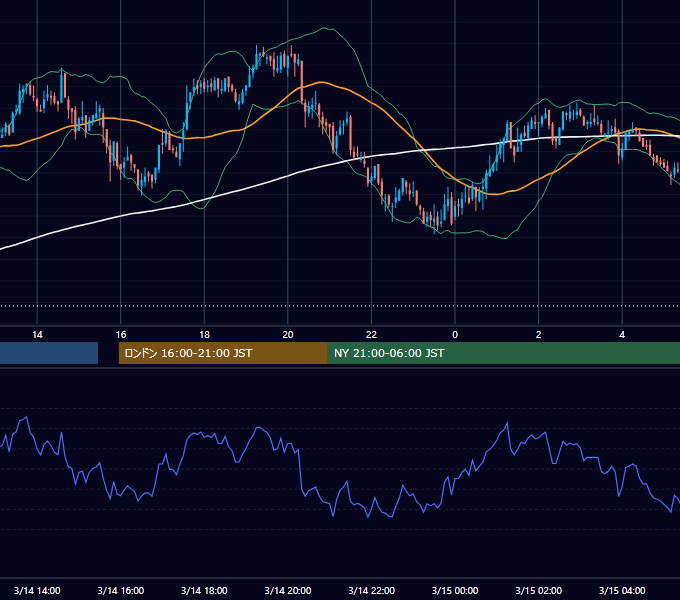Click the 22 hour label on price chart

pos(371,335)
